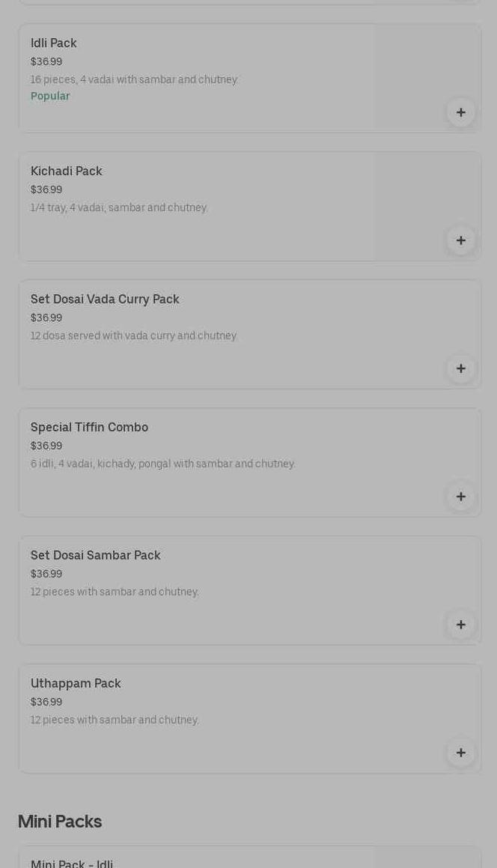
Task: View Special Tiffin Combo title
Action: (89, 428)
